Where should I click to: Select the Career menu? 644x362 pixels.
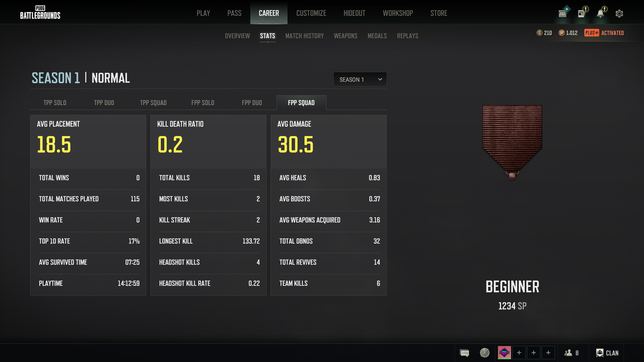(269, 13)
